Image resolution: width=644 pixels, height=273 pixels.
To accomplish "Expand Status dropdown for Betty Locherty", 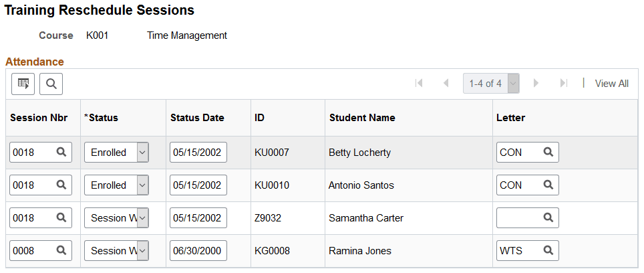I will tap(142, 153).
